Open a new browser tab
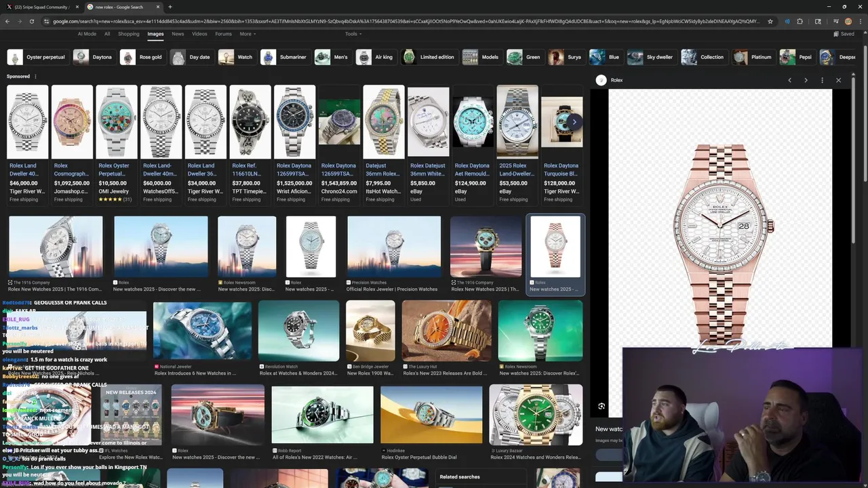The height and width of the screenshot is (488, 868). pyautogui.click(x=170, y=7)
